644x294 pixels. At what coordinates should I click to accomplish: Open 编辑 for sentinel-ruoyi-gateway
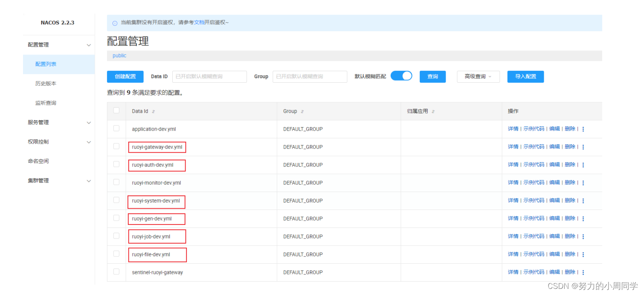pyautogui.click(x=554, y=272)
